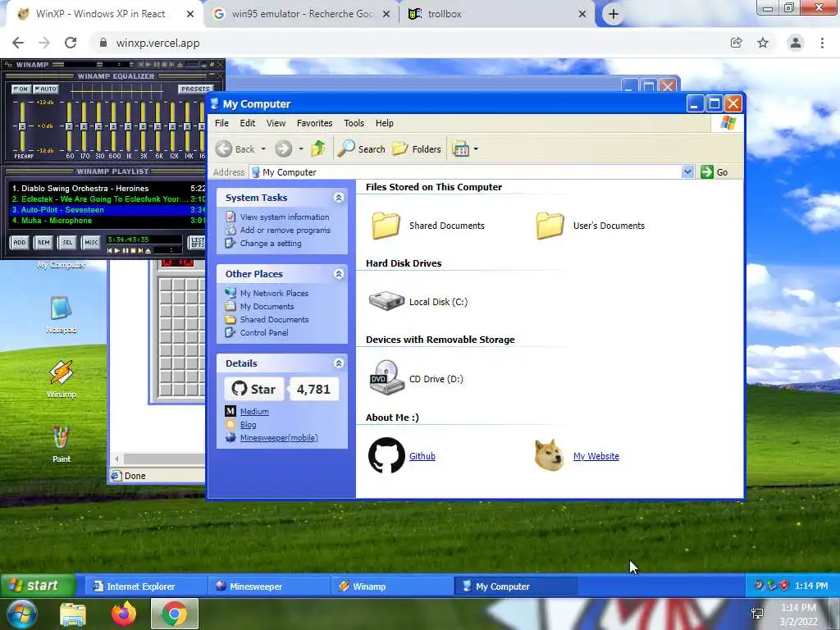The width and height of the screenshot is (840, 630).
Task: Open the Chrome profile avatar
Action: 796,43
